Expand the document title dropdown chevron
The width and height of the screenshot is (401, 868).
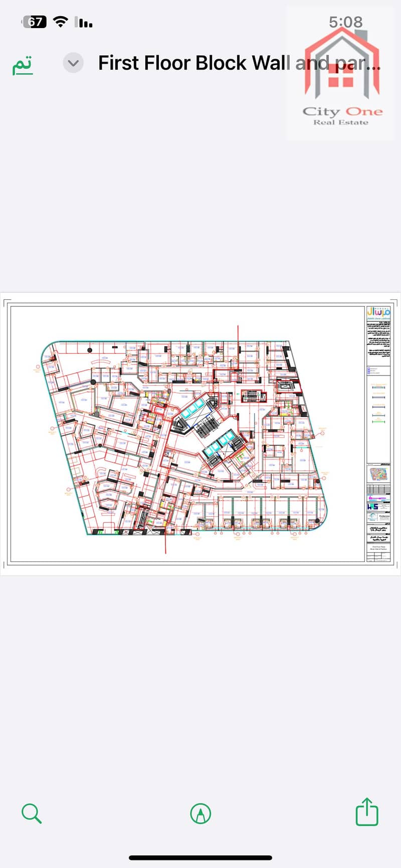pyautogui.click(x=73, y=63)
